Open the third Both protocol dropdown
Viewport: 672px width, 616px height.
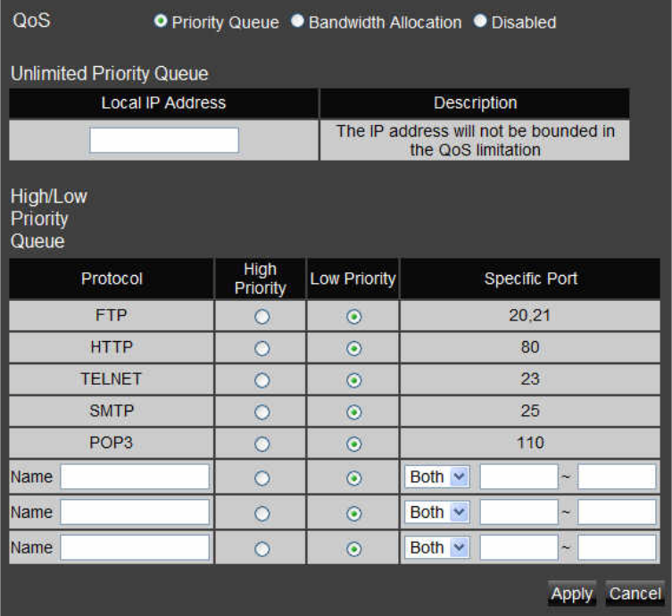[436, 548]
